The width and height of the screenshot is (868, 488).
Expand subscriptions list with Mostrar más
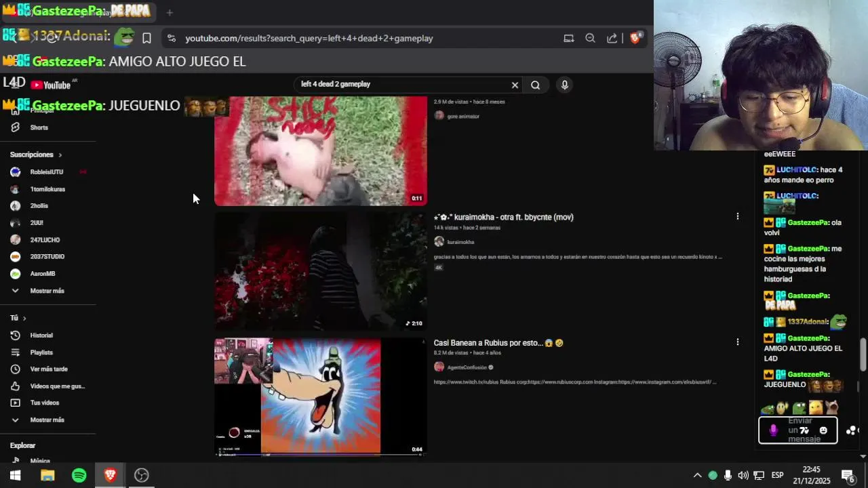[47, 291]
